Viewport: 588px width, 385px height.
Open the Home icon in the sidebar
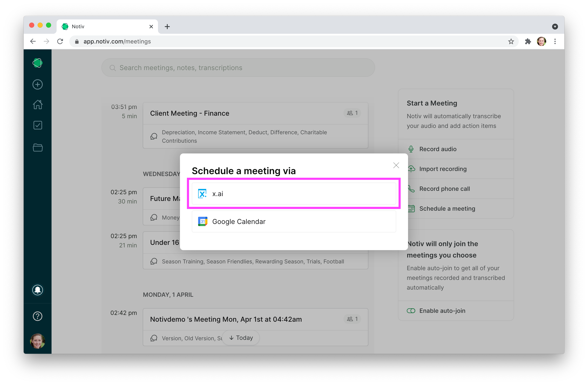[x=38, y=104]
